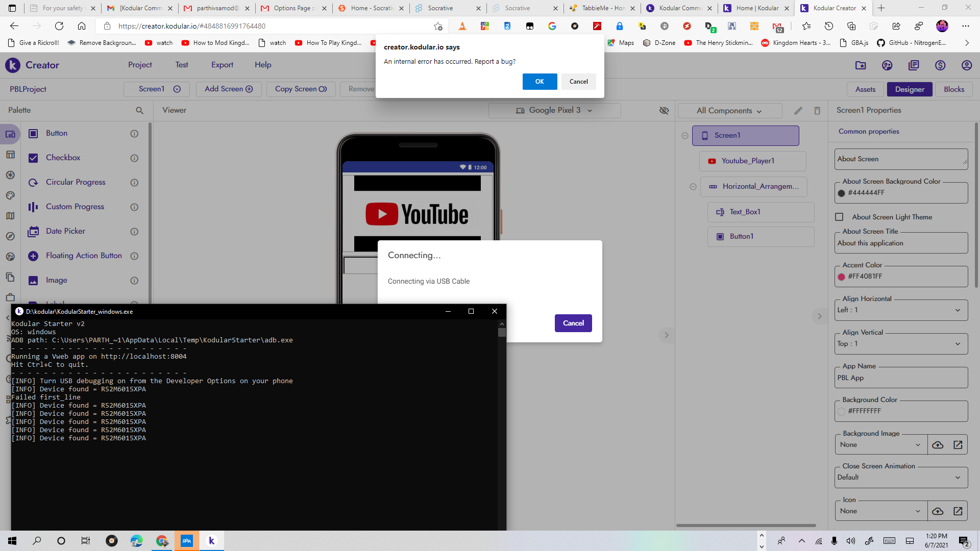Cancel the Connecting via USB dialog
Viewport: 980px width, 551px height.
point(573,323)
